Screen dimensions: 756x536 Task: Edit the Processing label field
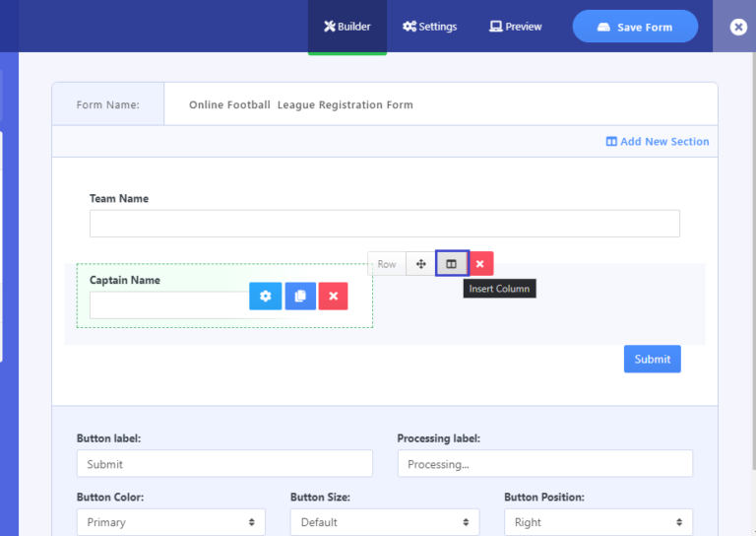pyautogui.click(x=544, y=464)
